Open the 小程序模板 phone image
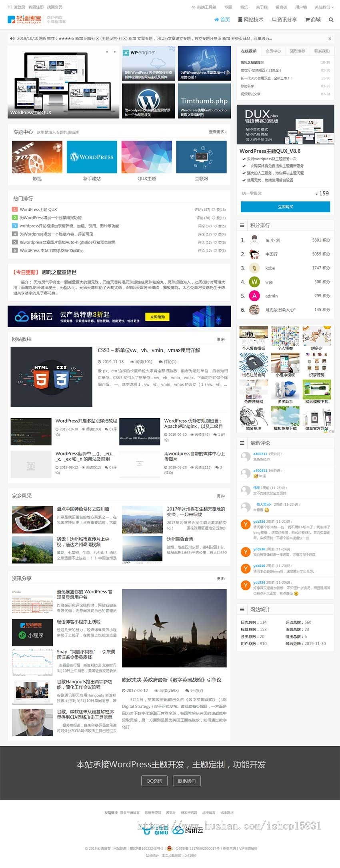 [285, 363]
